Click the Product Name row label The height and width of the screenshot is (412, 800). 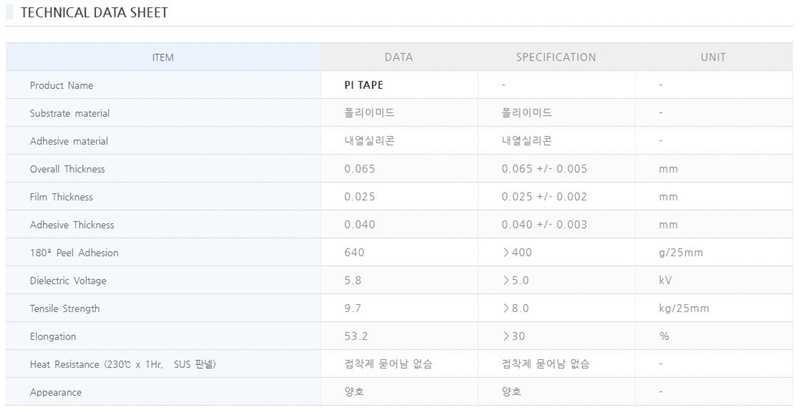(x=61, y=86)
